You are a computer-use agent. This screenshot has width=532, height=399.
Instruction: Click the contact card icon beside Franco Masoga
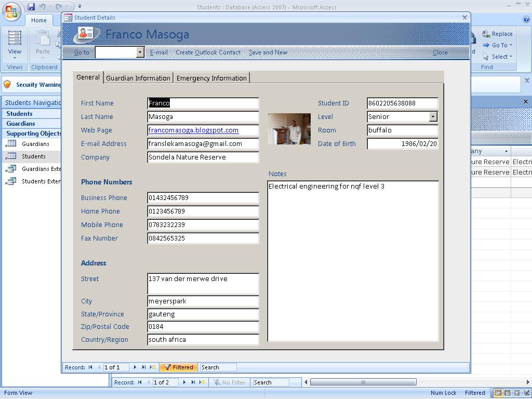86,34
